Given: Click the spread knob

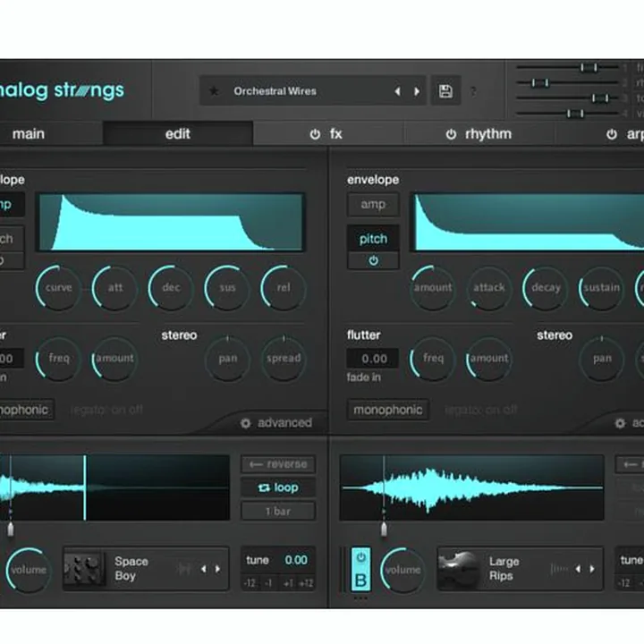Looking at the screenshot, I should 284,359.
